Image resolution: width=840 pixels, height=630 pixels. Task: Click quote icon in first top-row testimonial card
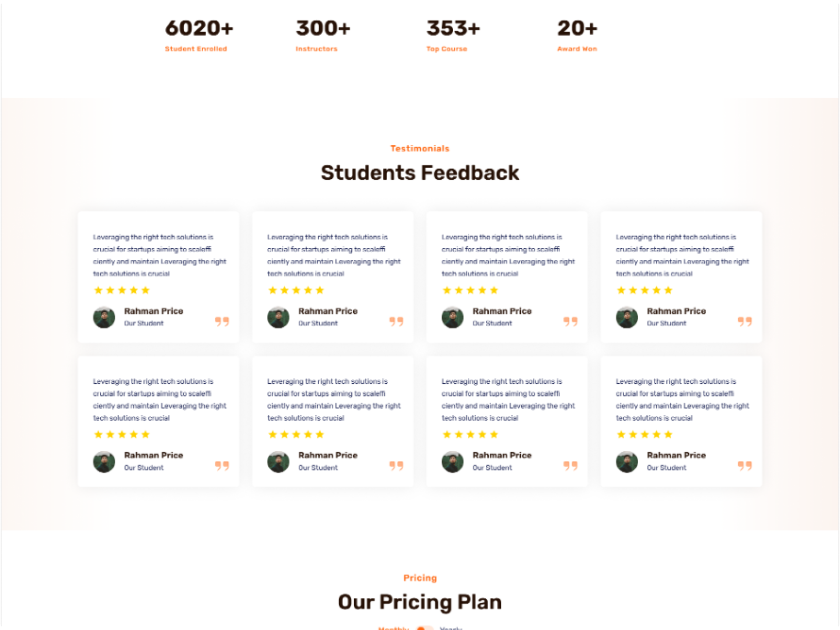coord(222,321)
